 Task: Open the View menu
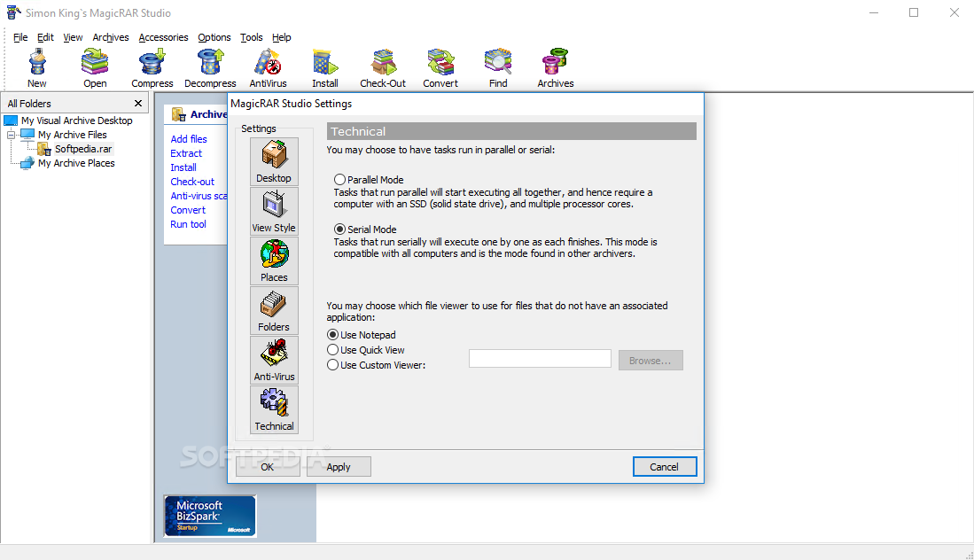[x=73, y=37]
